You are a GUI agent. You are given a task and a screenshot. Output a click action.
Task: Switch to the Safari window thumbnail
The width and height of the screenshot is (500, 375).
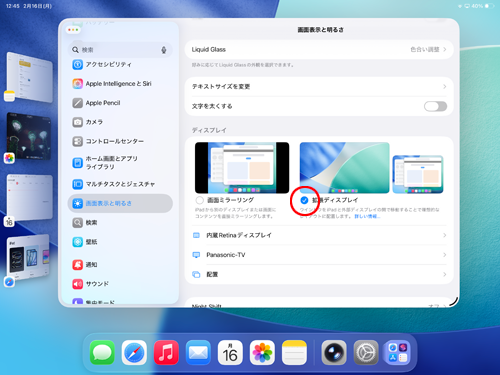click(x=28, y=257)
